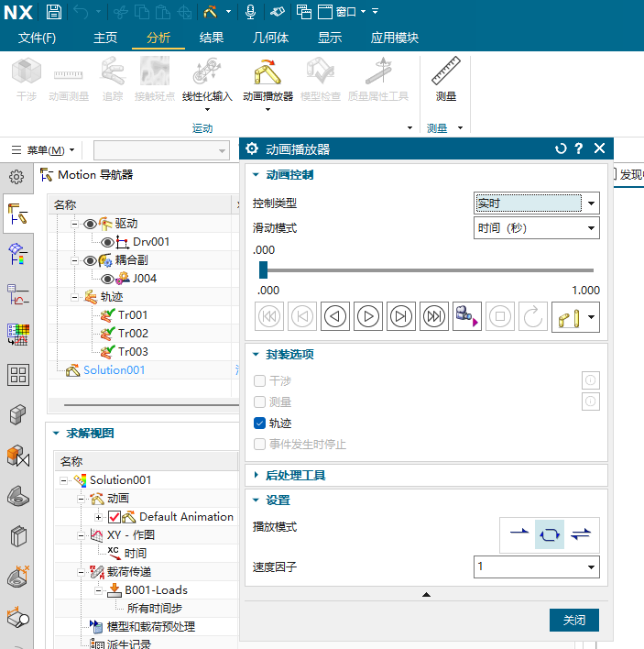Click the navigator horizontal scrollbar
Viewport: 644px width, 649px height.
coord(151,405)
